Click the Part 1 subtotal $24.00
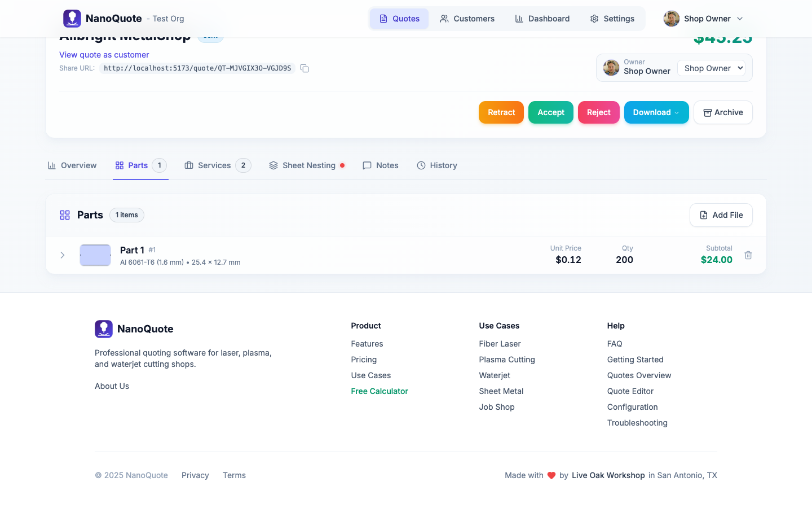This screenshot has height=508, width=812. pos(717,260)
